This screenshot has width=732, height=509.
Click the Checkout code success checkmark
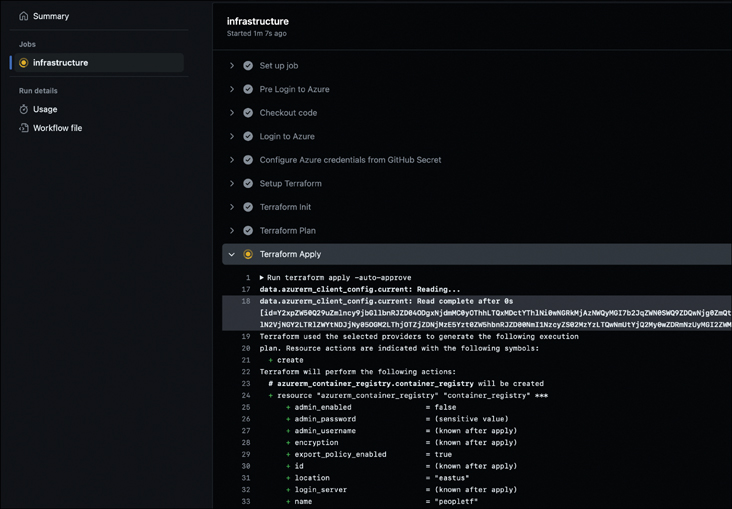tap(248, 113)
